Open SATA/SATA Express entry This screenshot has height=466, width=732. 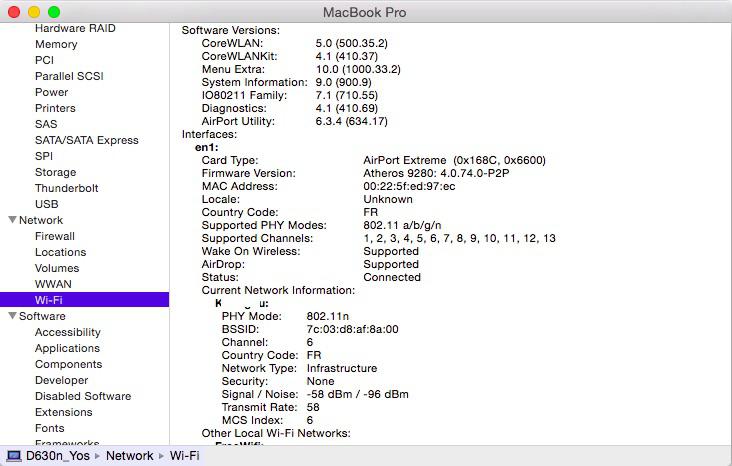(87, 140)
